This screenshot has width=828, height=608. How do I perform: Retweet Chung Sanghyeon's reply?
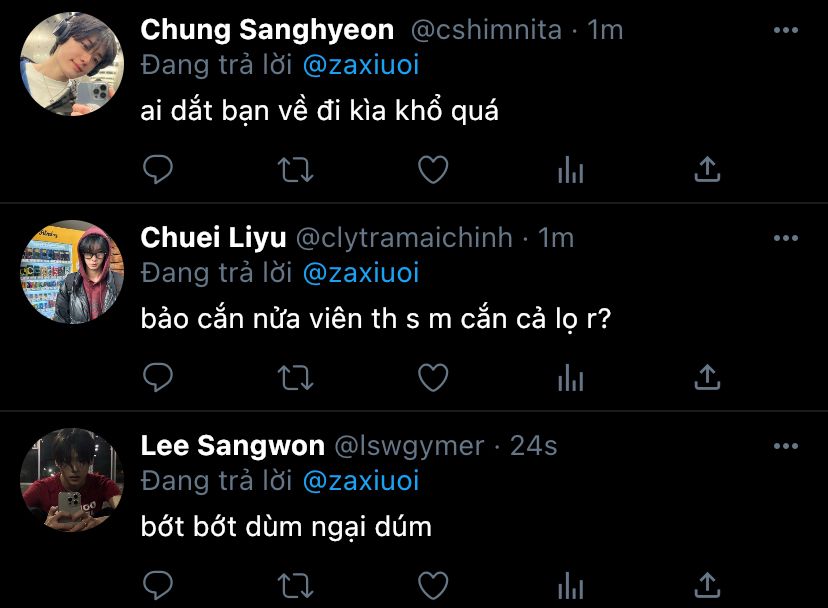tap(295, 170)
